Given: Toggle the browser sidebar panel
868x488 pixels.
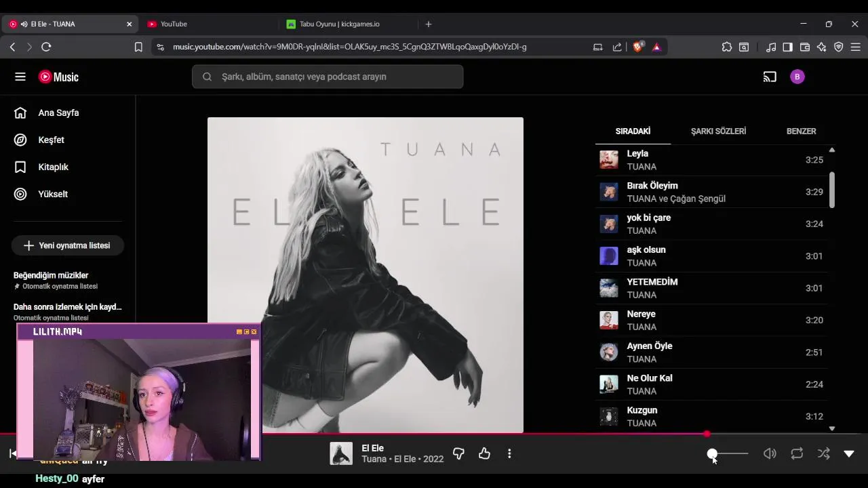Looking at the screenshot, I should tap(787, 47).
